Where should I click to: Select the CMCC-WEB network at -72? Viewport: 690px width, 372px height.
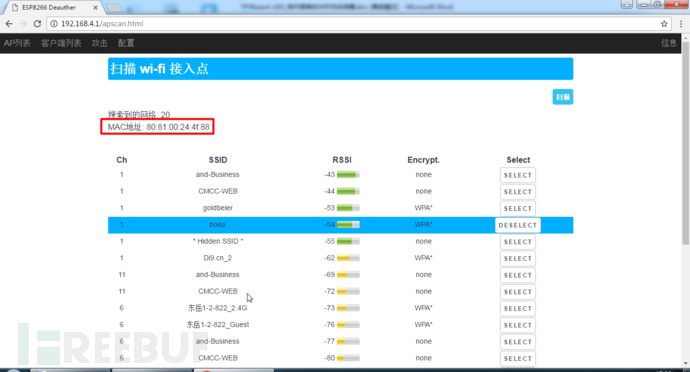518,292
